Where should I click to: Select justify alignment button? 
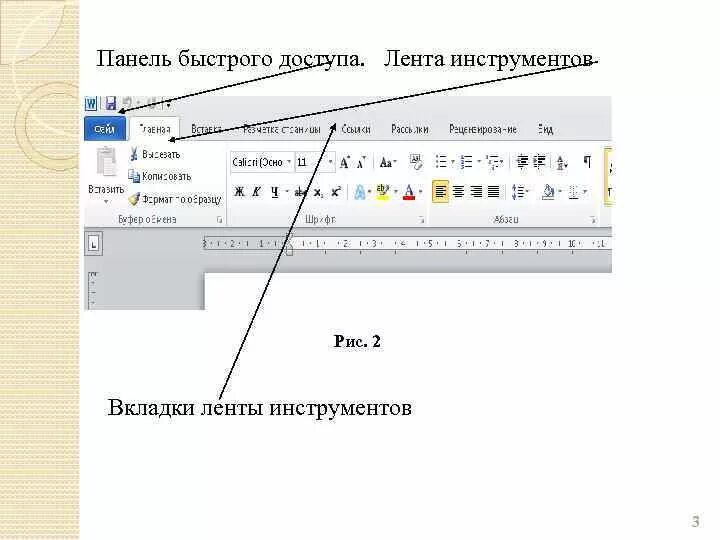[493, 191]
